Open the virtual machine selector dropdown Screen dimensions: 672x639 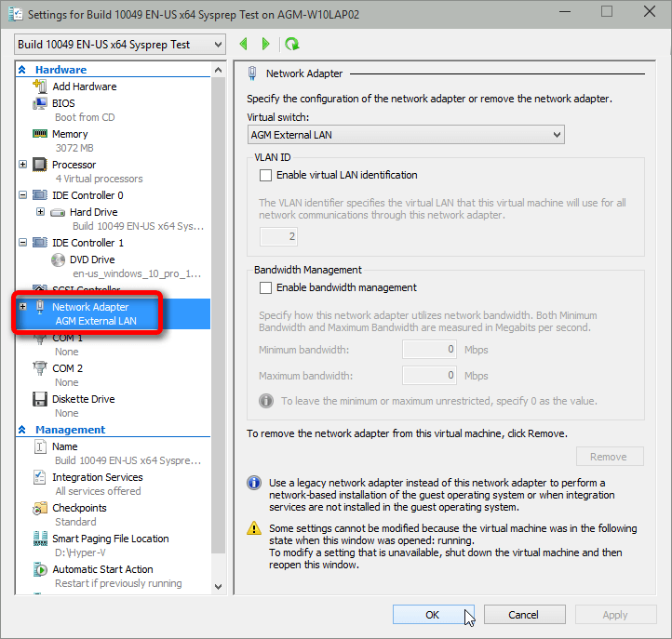point(120,45)
